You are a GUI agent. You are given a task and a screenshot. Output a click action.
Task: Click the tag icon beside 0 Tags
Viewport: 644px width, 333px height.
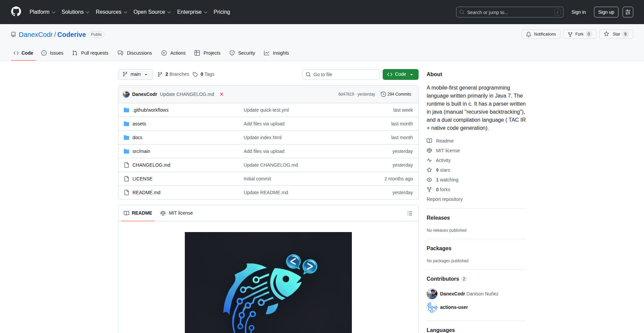(x=195, y=74)
